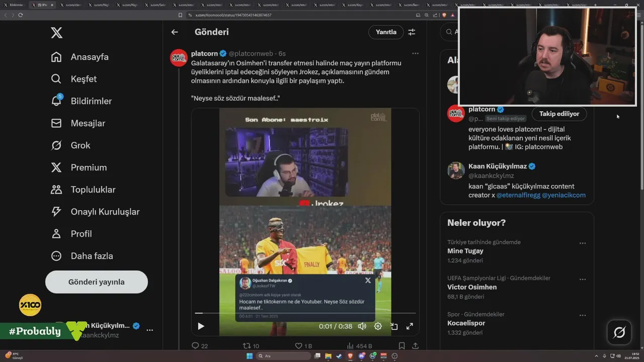Screen dimensions: 644x362
Task: Open Topluluklar communities page
Action: pyautogui.click(x=83, y=190)
